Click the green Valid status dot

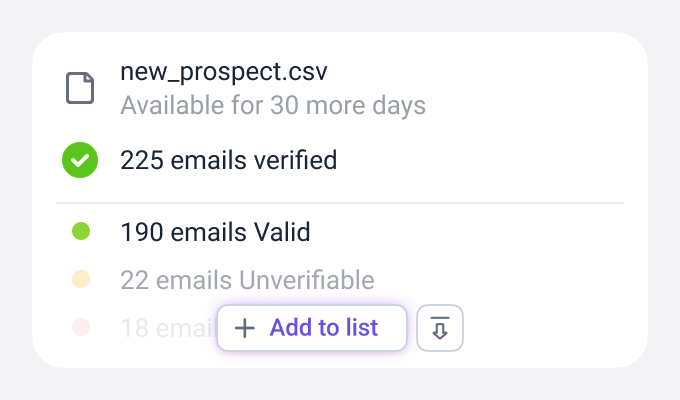82,232
